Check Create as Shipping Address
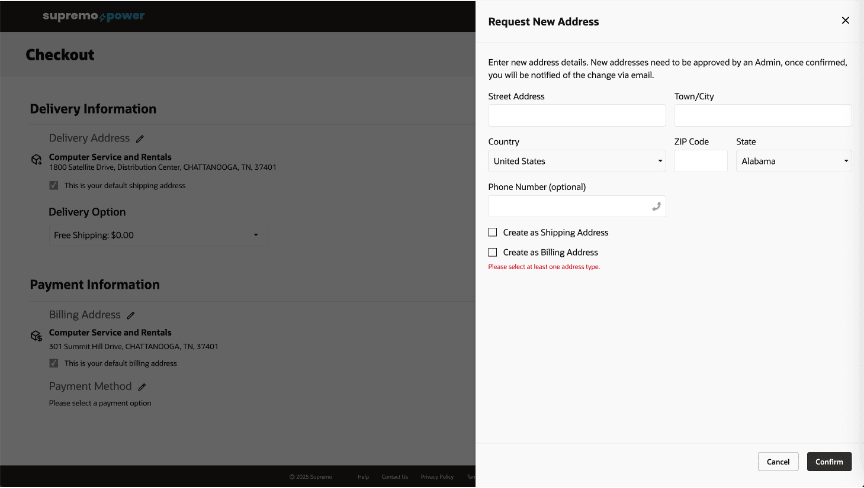This screenshot has width=864, height=488. (493, 232)
